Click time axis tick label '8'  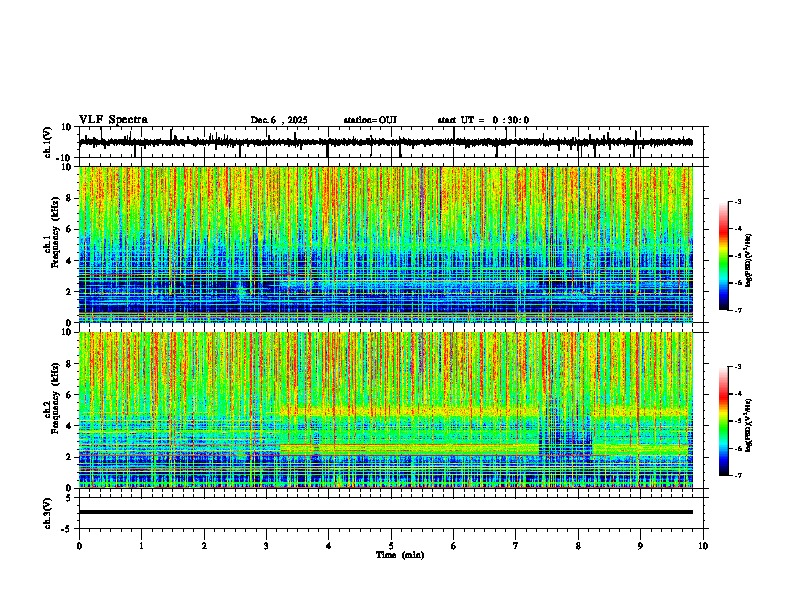(578, 546)
